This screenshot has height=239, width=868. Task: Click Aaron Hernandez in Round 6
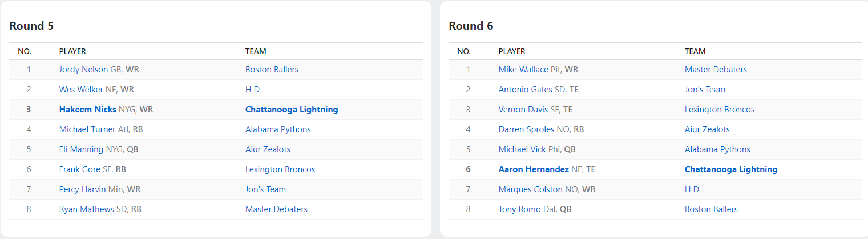534,169
